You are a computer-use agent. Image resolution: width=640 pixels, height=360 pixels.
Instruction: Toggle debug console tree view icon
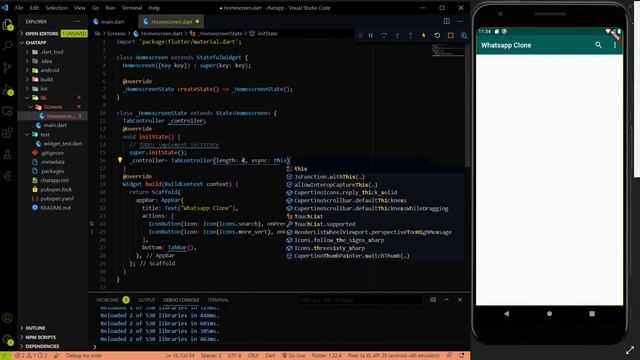(433, 300)
